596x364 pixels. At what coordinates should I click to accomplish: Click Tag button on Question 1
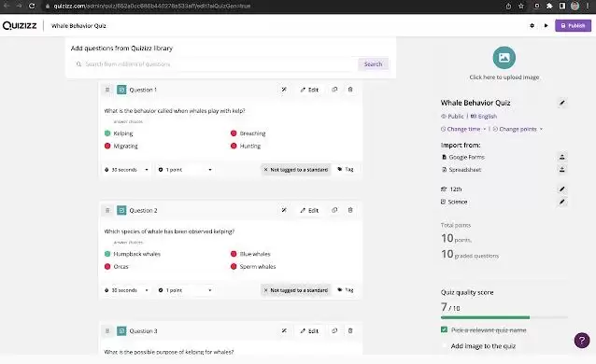(346, 170)
